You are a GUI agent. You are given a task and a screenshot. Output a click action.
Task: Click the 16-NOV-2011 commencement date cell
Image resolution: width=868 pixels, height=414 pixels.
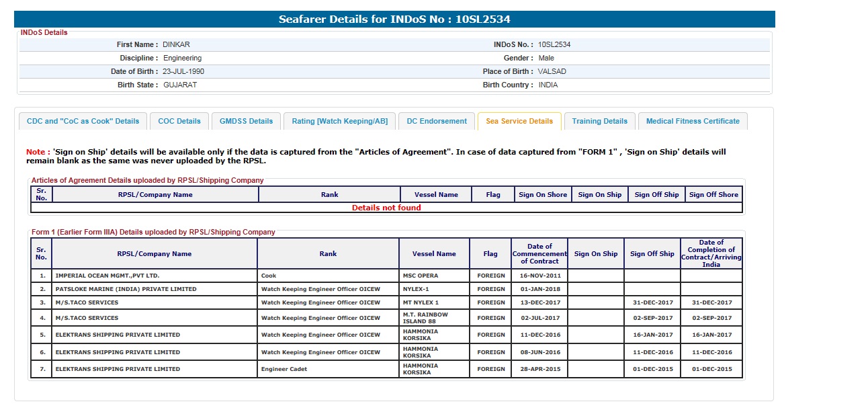pyautogui.click(x=539, y=276)
